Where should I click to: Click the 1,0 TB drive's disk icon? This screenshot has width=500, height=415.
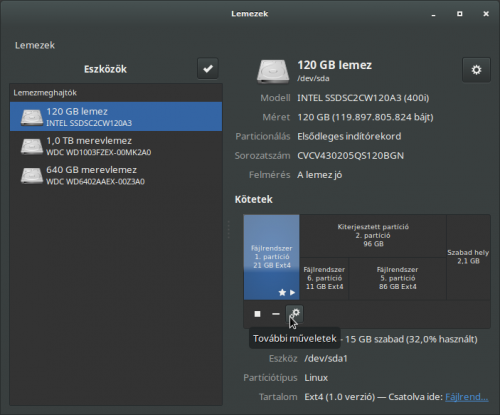click(x=32, y=146)
